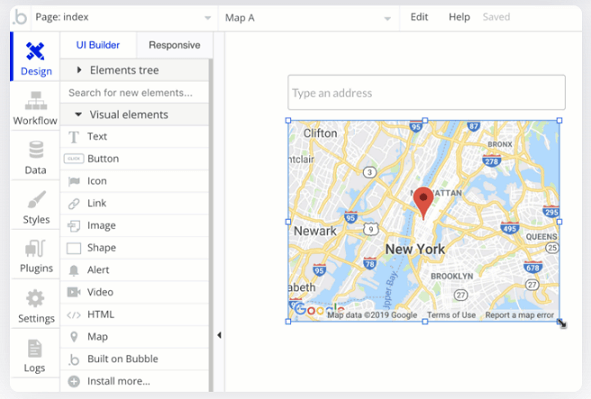Image resolution: width=591 pixels, height=399 pixels.
Task: Select the Text element icon
Action: tap(74, 137)
